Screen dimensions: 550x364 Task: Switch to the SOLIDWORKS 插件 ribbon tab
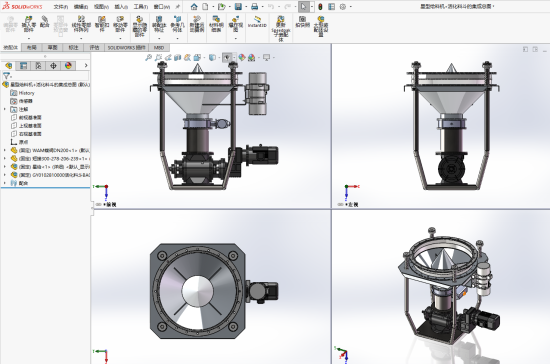point(126,47)
